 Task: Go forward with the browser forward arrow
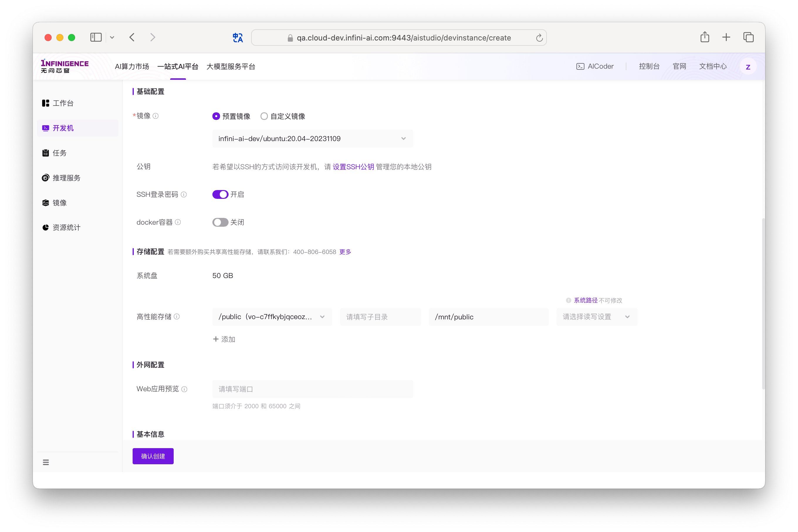point(153,37)
